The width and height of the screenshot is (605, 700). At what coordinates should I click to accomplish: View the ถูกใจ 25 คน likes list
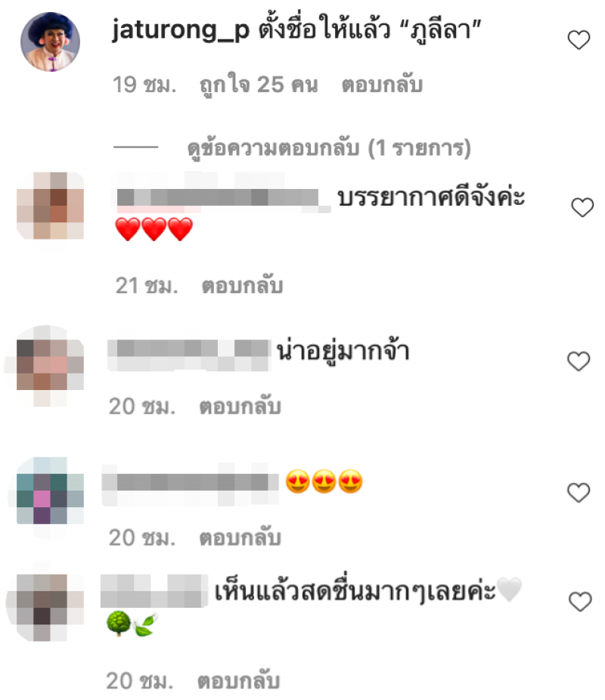[x=259, y=85]
